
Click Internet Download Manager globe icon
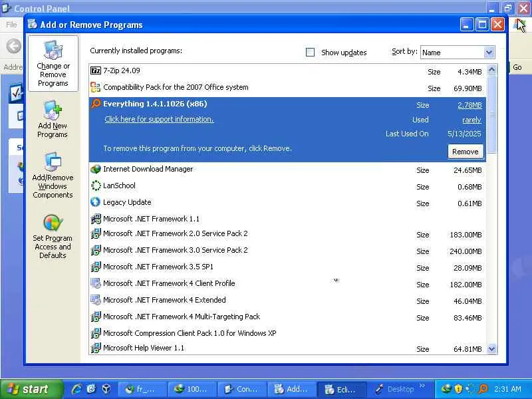click(96, 169)
